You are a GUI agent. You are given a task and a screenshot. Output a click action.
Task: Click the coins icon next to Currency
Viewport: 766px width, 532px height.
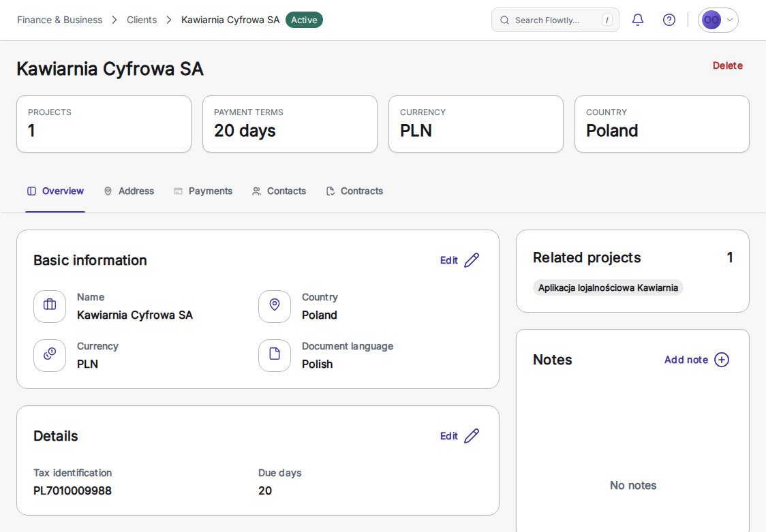[50, 356]
